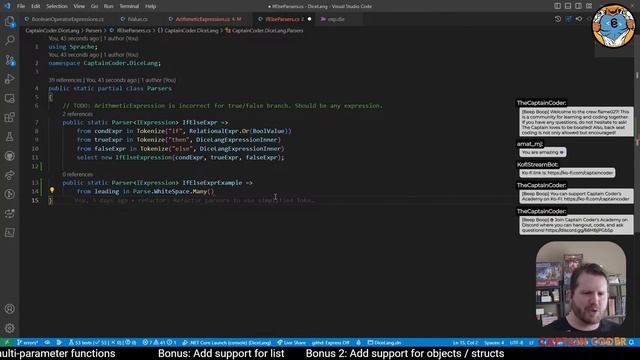The width and height of the screenshot is (640, 360).
Task: Click Live Share in status bar
Action: point(291,342)
